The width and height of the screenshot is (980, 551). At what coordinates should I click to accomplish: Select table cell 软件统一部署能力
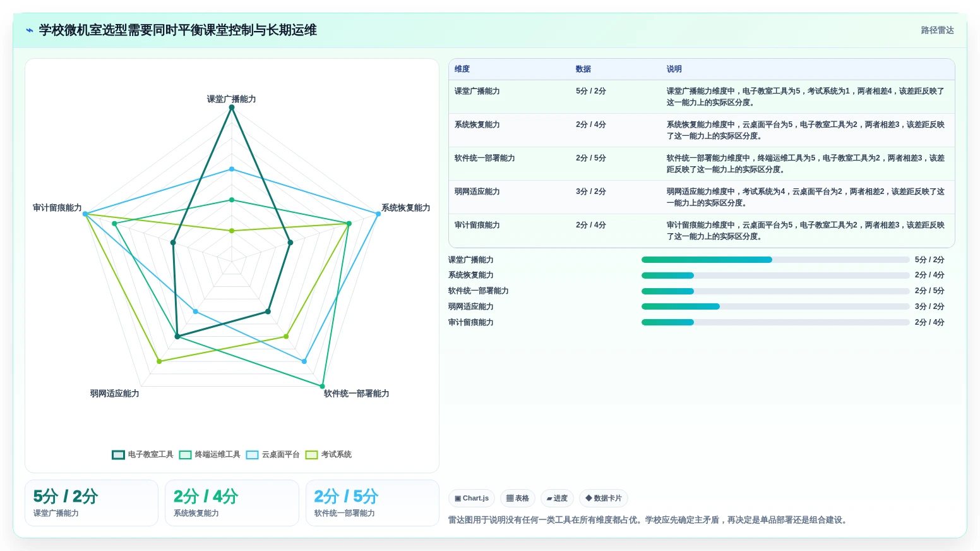485,159
